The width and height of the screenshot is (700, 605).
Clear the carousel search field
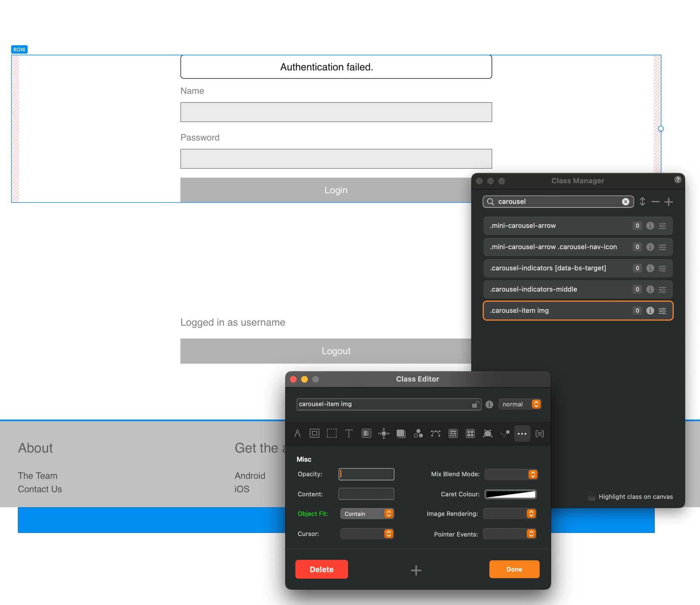625,202
